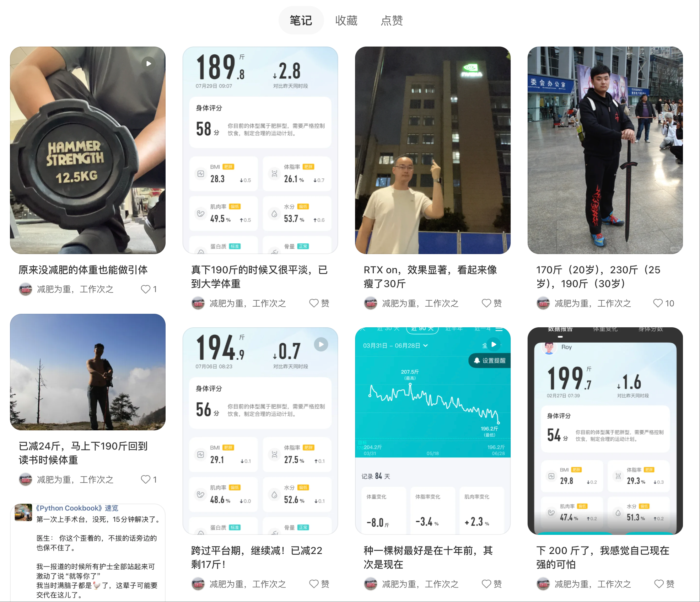
Task: Open author avatar under 170斤 post
Action: point(543,303)
